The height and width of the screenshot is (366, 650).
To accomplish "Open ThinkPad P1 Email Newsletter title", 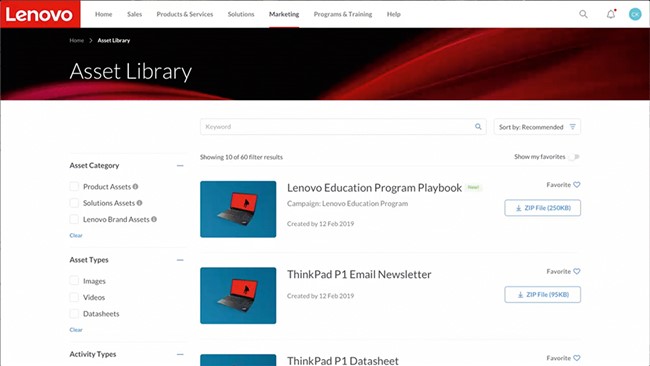I will [x=359, y=274].
